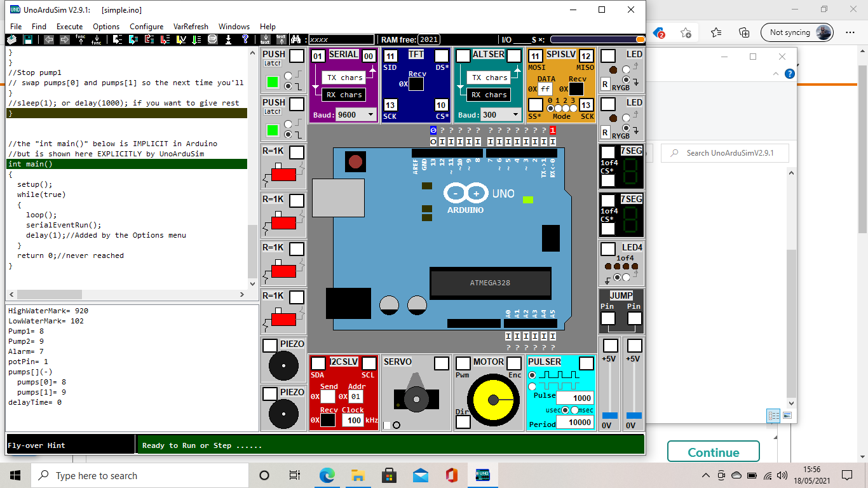Start execution with the green Run icon
This screenshot has height=488, width=868.
tap(197, 39)
